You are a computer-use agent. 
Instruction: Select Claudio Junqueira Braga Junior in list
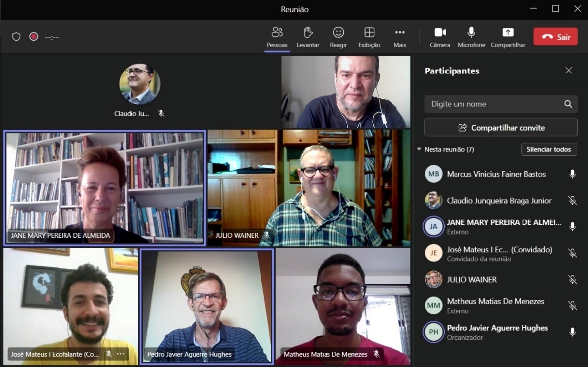point(501,201)
